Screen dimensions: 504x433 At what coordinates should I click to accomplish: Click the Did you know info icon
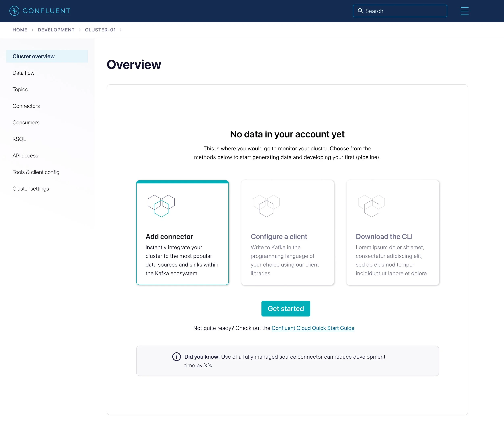[176, 357]
